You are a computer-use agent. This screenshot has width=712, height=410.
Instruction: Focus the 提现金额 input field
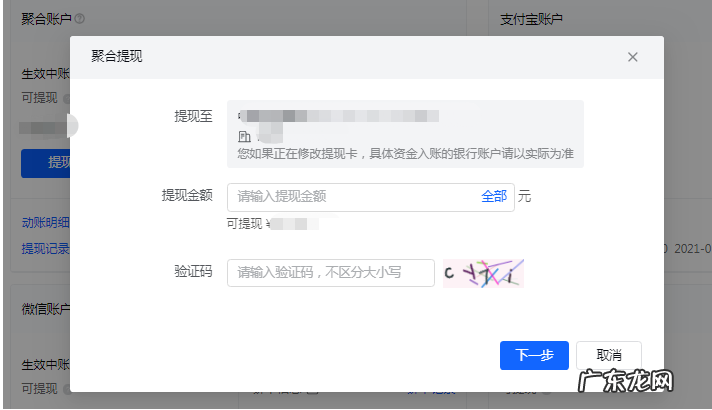[371, 197]
